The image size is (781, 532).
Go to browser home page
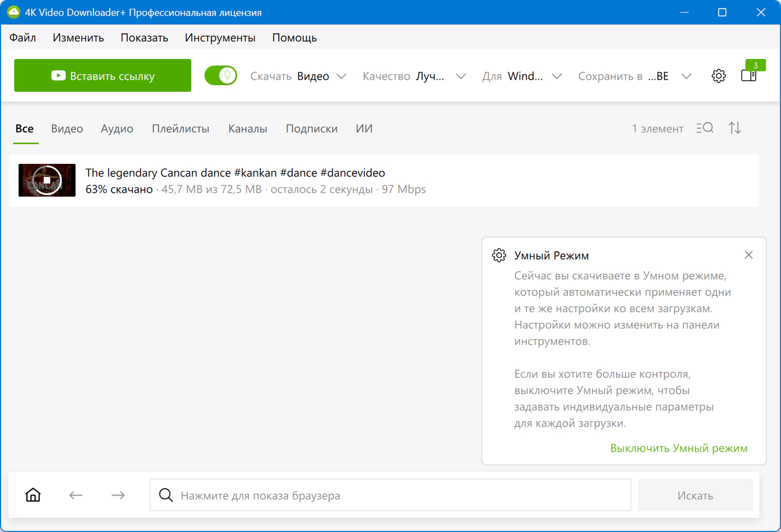tap(33, 495)
